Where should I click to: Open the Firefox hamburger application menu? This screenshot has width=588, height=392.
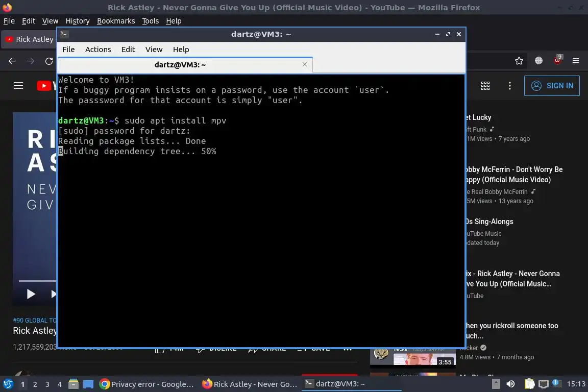(576, 61)
